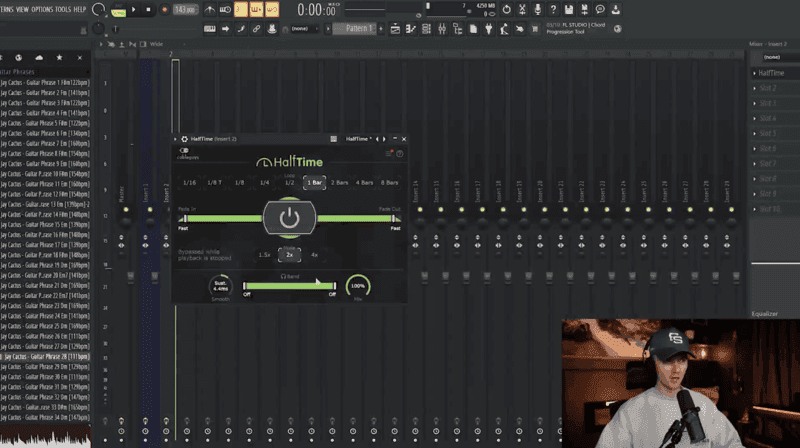Open the TOOLS menu

[63, 9]
